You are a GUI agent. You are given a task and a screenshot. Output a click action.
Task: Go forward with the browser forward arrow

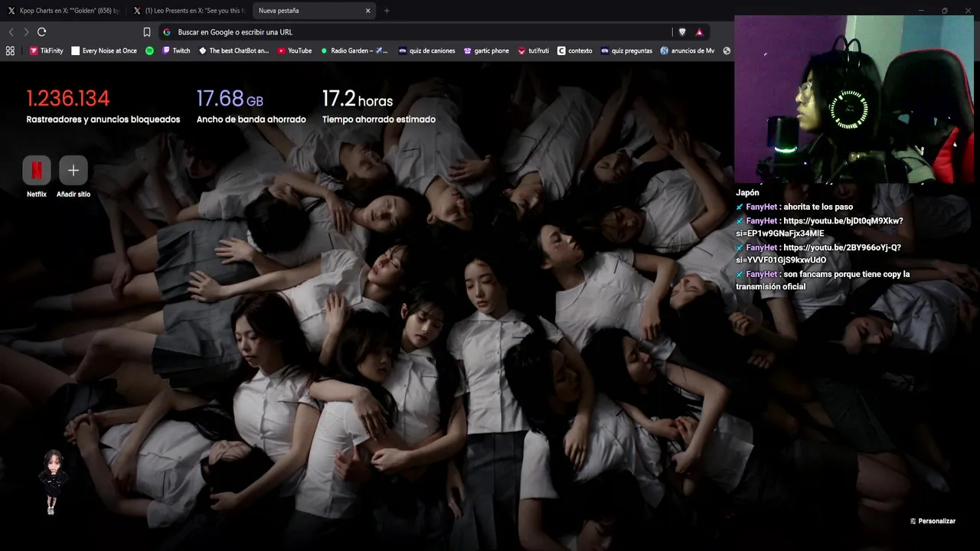pyautogui.click(x=26, y=32)
